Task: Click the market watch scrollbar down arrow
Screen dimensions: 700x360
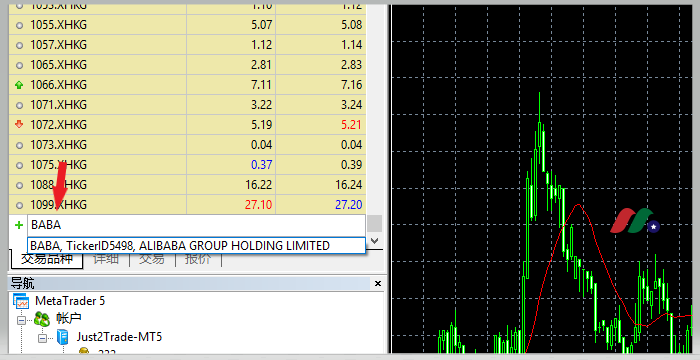Action: point(375,241)
